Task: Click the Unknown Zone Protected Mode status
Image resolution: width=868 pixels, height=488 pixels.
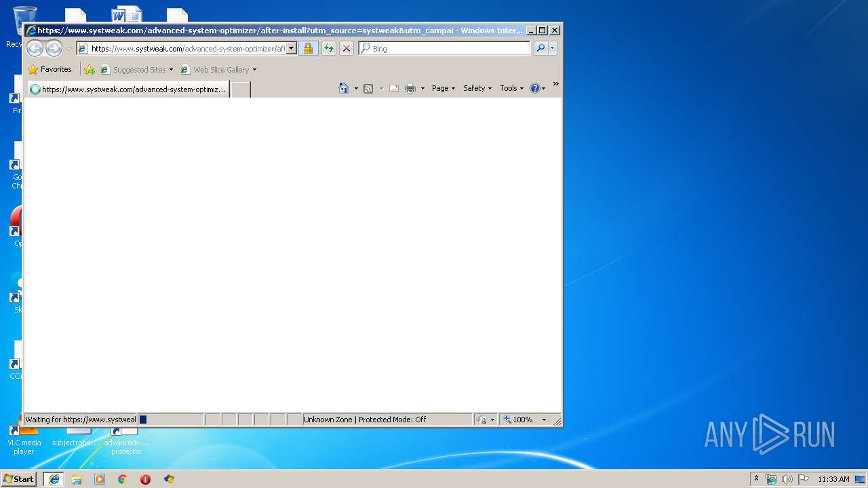Action: coord(387,420)
